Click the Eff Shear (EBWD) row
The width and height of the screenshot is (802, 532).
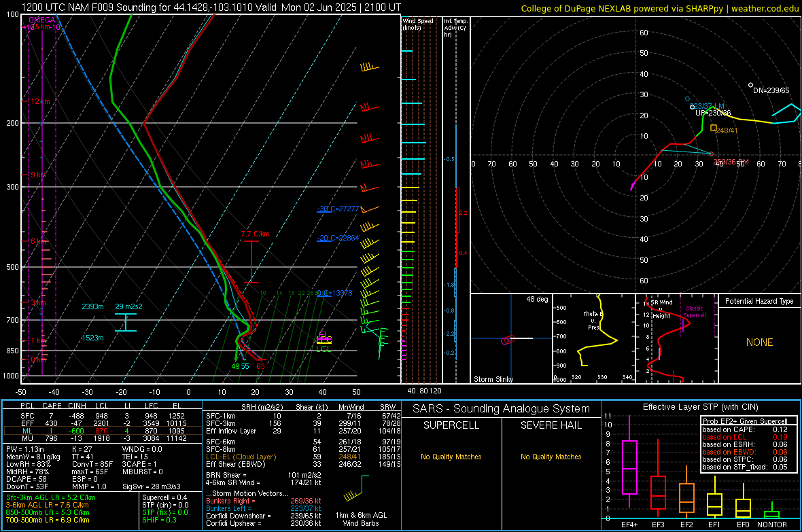pyautogui.click(x=303, y=464)
